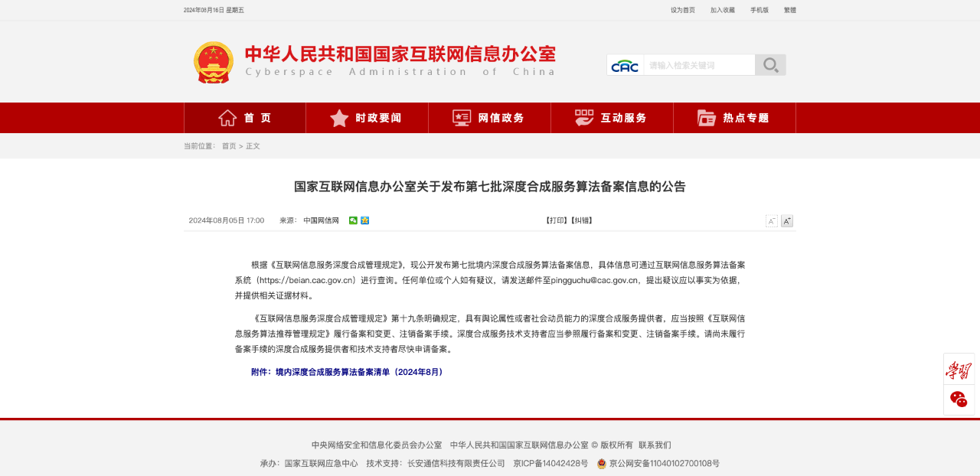Click the search magnifier button
This screenshot has width=980, height=476.
click(x=770, y=65)
